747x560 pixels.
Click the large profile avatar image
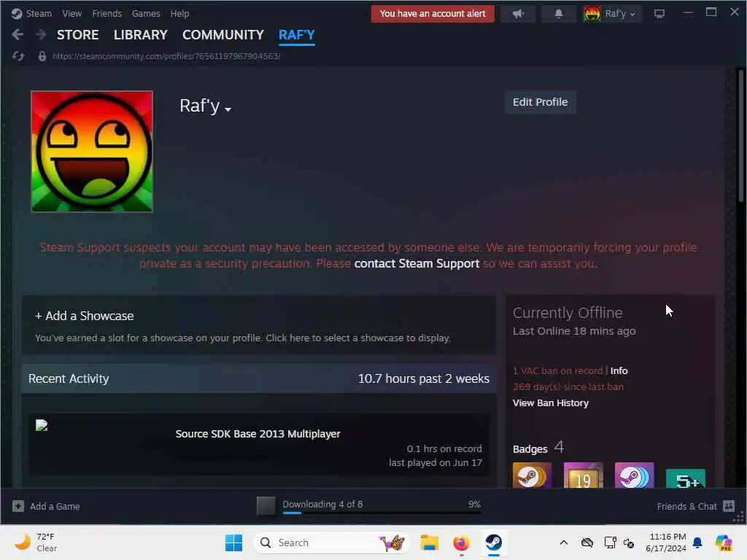click(x=92, y=152)
